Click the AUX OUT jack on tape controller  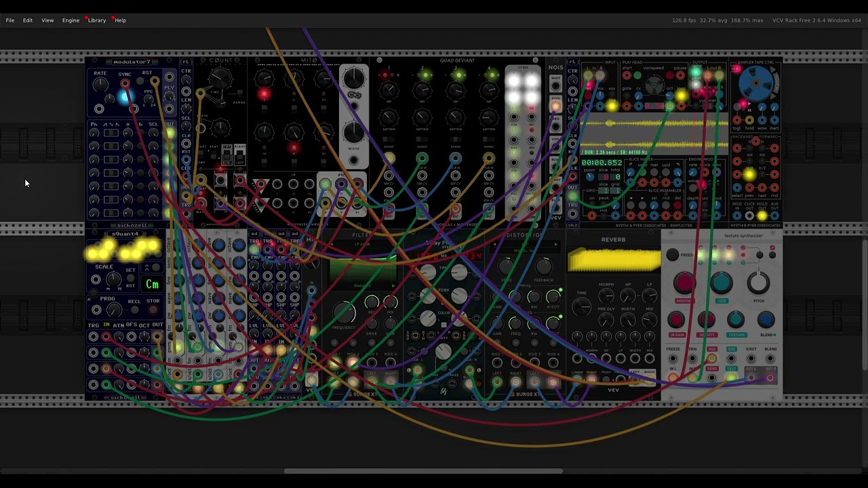[774, 216]
